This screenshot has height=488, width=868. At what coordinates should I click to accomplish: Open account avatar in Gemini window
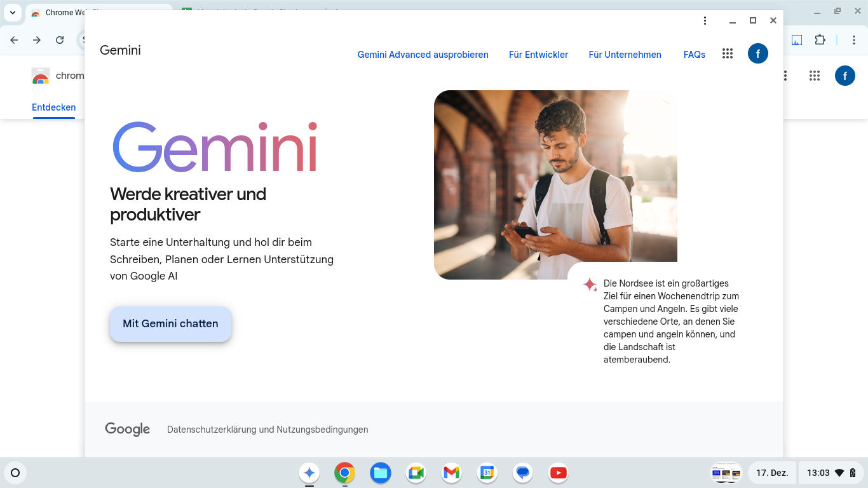758,54
